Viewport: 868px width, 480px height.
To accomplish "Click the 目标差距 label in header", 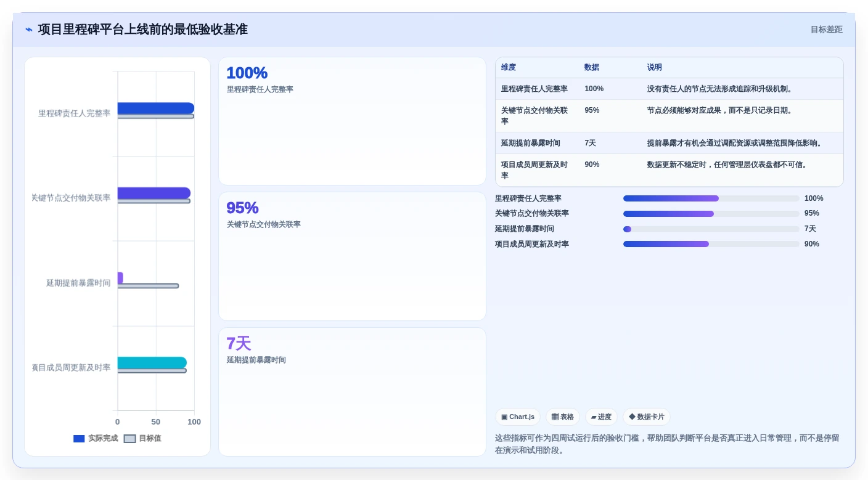I will (826, 30).
